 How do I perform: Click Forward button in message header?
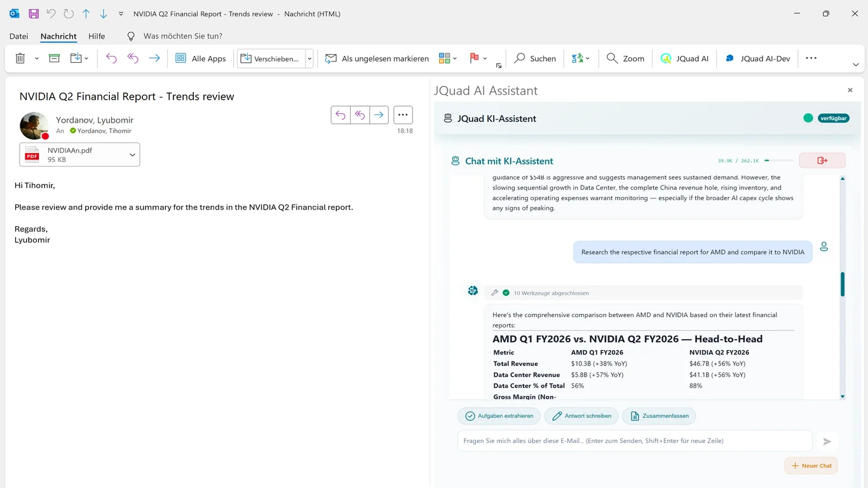coord(379,115)
